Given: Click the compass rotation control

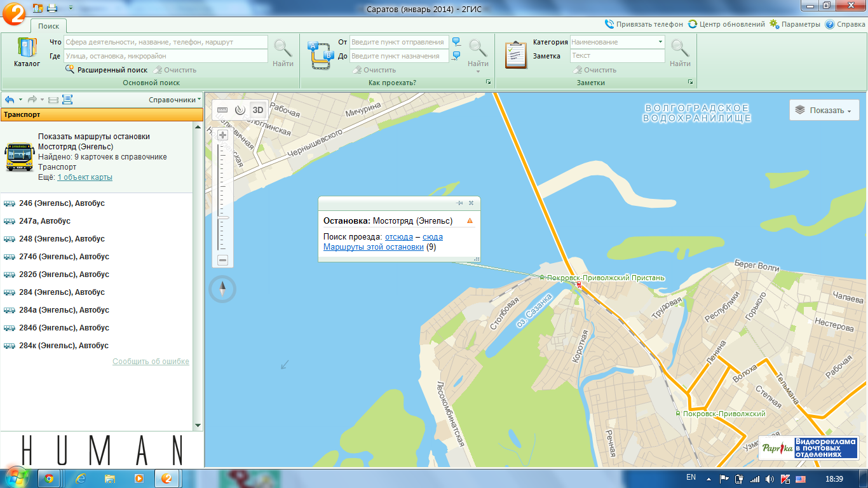Looking at the screenshot, I should [x=222, y=289].
